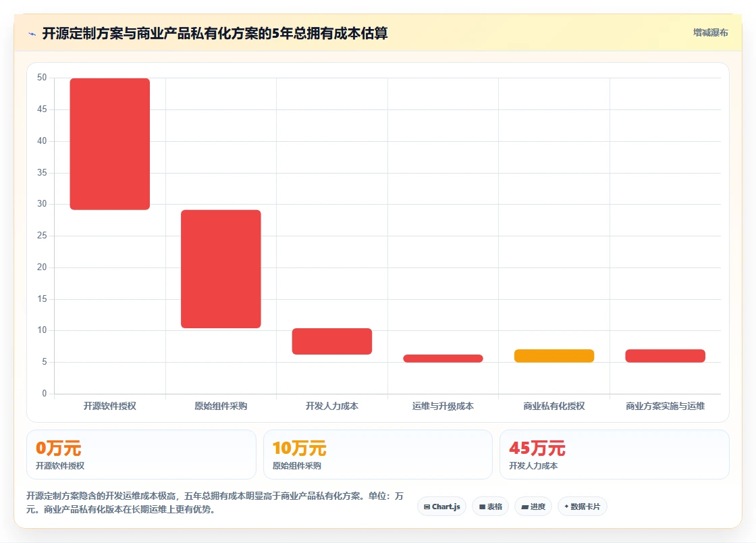Select the 进度 tag chip
The height and width of the screenshot is (543, 756).
pyautogui.click(x=533, y=507)
